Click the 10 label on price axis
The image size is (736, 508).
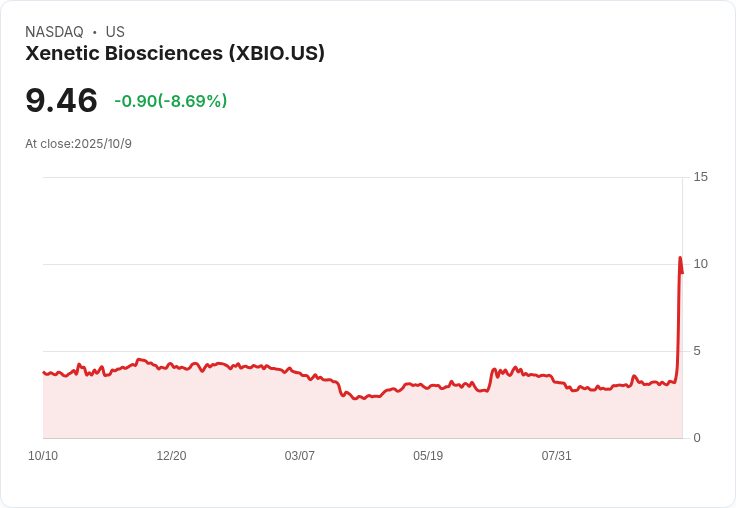coord(700,264)
